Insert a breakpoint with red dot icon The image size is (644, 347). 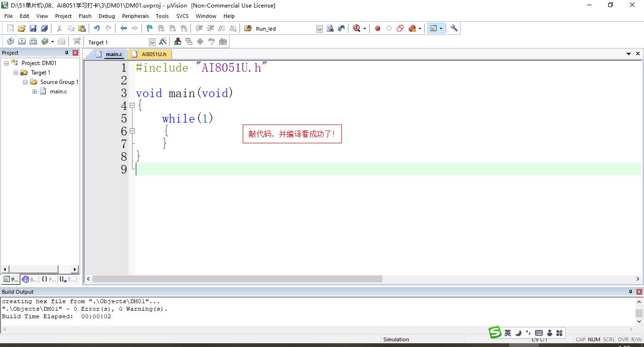[x=378, y=28]
